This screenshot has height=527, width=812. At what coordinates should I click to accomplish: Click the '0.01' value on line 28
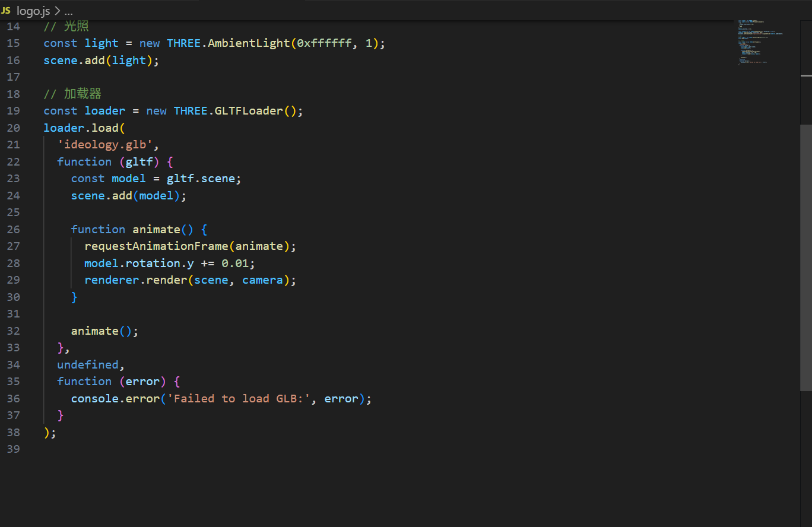[235, 263]
